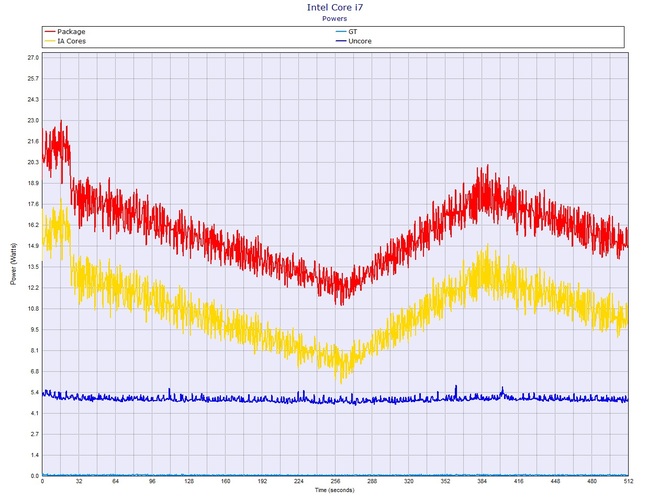Click the 0.0 y-axis value
670x502 pixels.
35,476
